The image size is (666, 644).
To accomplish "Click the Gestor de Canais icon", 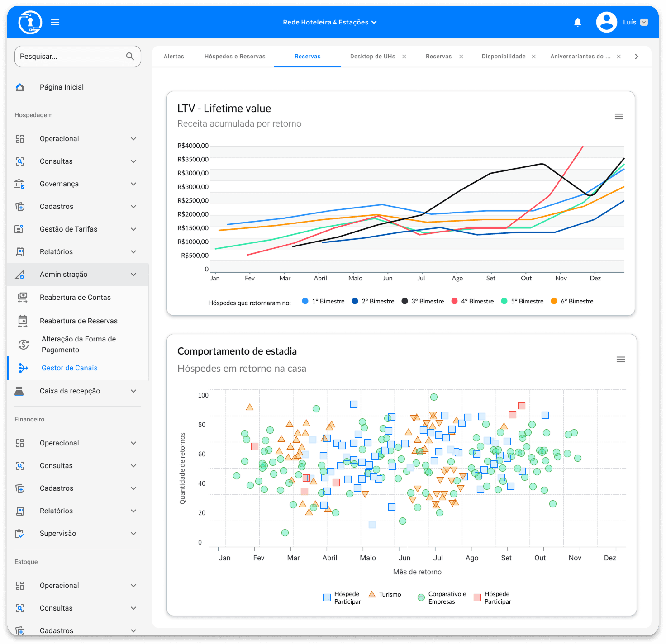I will point(23,368).
